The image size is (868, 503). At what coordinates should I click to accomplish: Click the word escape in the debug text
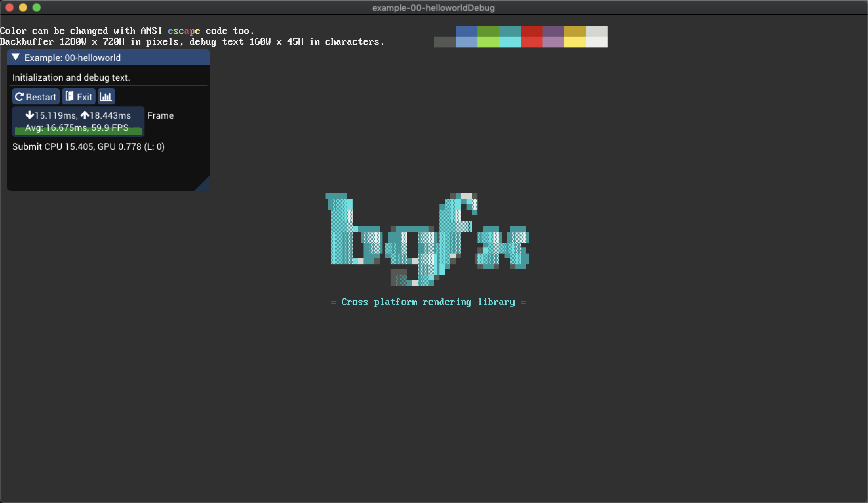pyautogui.click(x=184, y=31)
